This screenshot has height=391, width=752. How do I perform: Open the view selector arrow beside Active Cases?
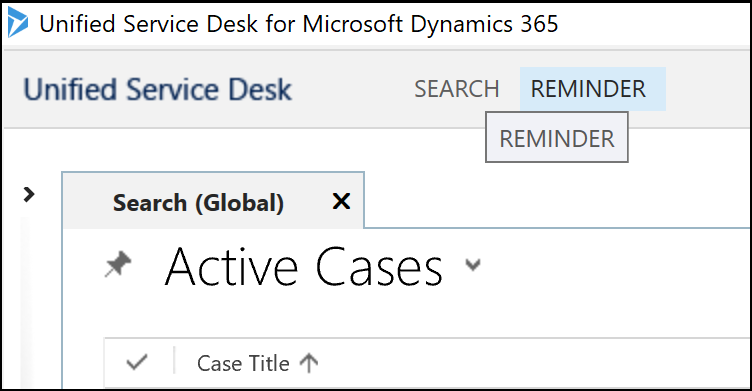pyautogui.click(x=473, y=264)
